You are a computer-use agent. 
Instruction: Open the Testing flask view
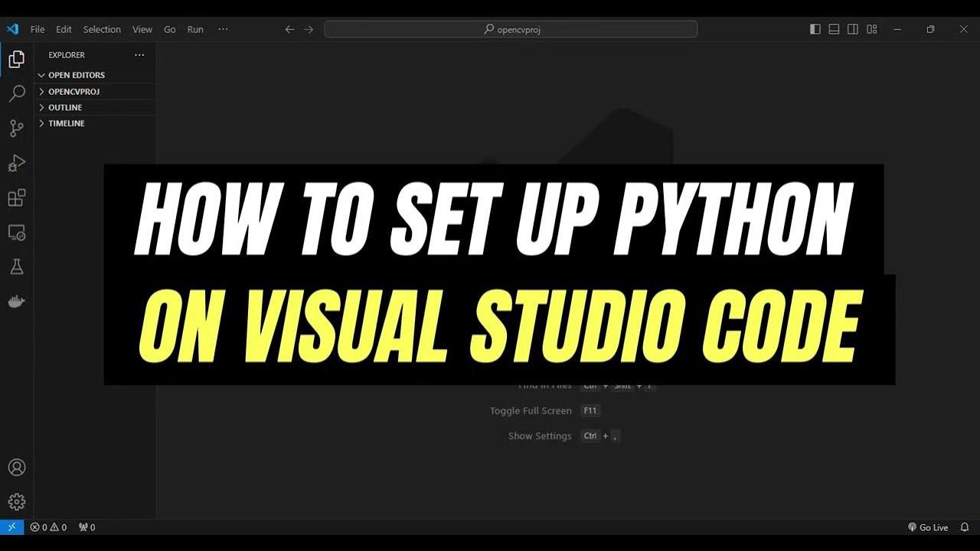pos(16,267)
